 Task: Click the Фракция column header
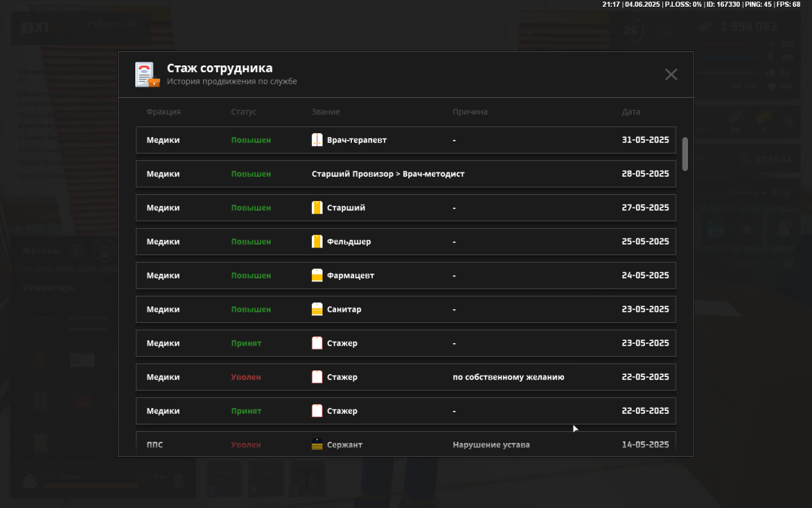163,112
